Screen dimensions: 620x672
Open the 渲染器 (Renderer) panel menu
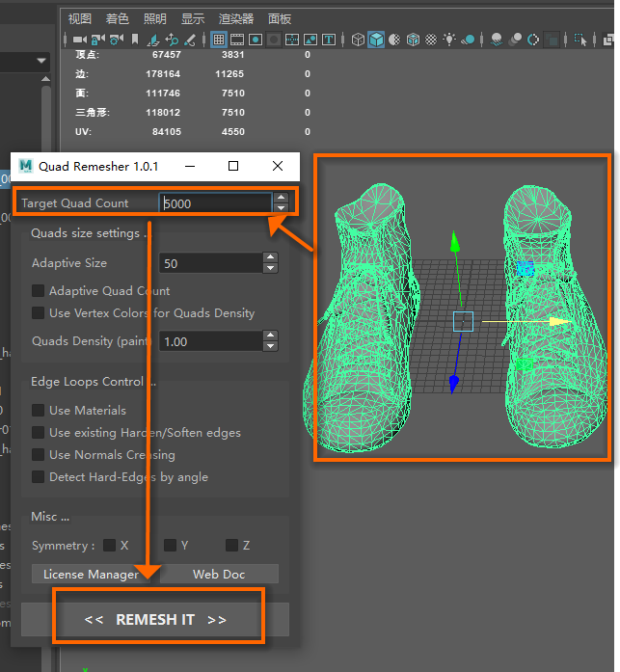236,18
